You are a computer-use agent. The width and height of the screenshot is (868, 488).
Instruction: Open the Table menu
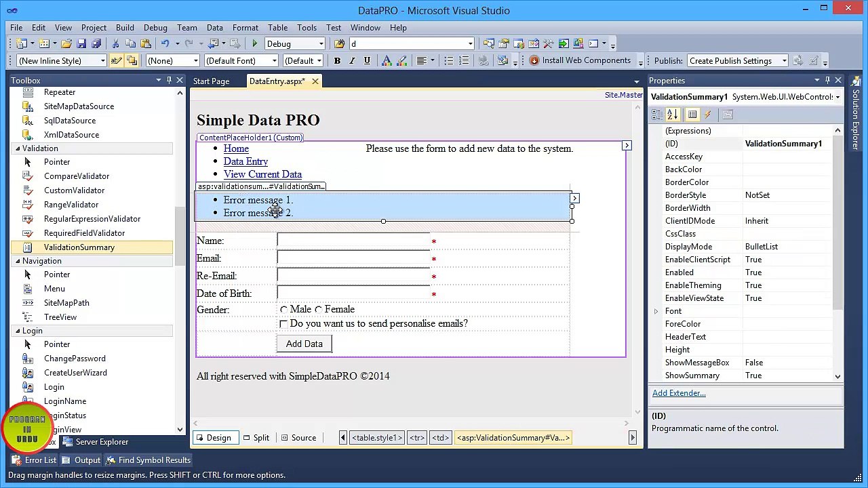click(277, 28)
